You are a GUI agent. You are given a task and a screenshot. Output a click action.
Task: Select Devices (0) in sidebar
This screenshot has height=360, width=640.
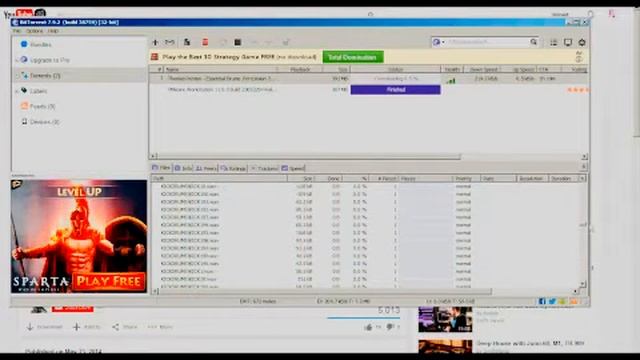coord(44,122)
